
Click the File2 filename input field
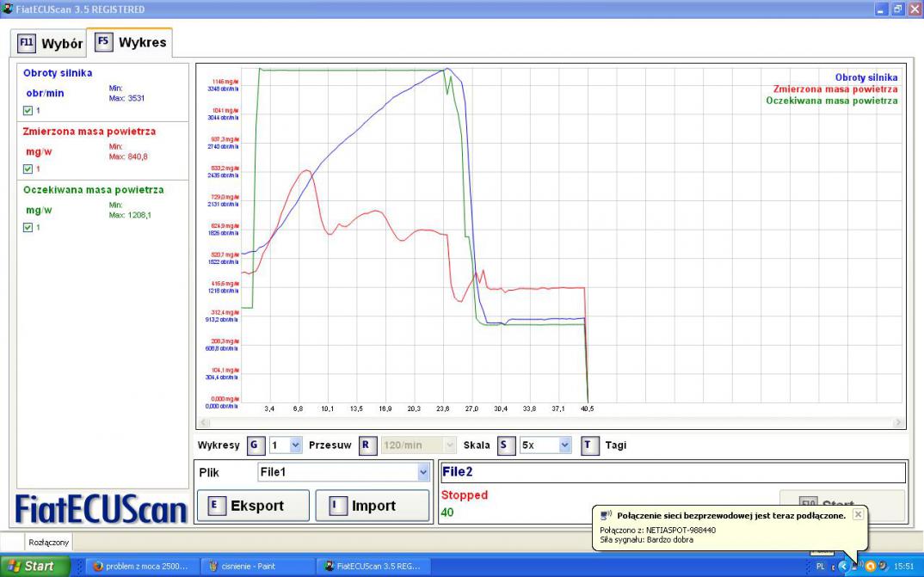(671, 472)
